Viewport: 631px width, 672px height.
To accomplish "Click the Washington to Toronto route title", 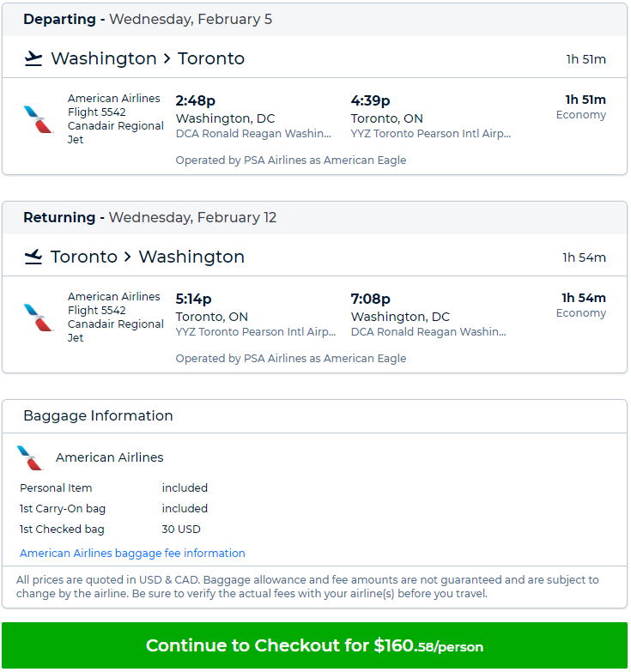I will 148,58.
